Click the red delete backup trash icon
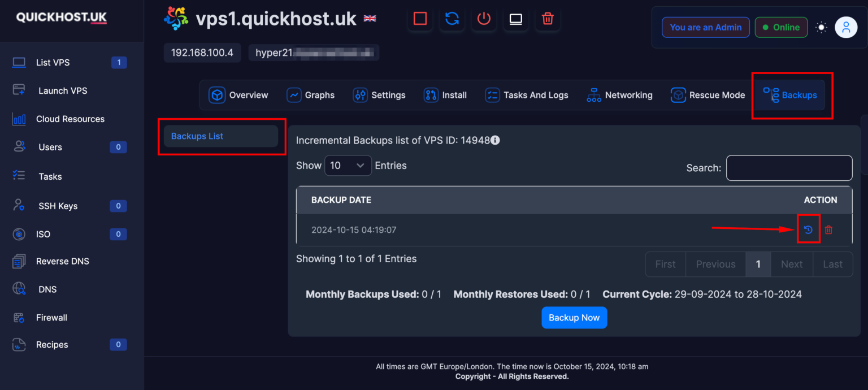The image size is (868, 390). (x=828, y=229)
